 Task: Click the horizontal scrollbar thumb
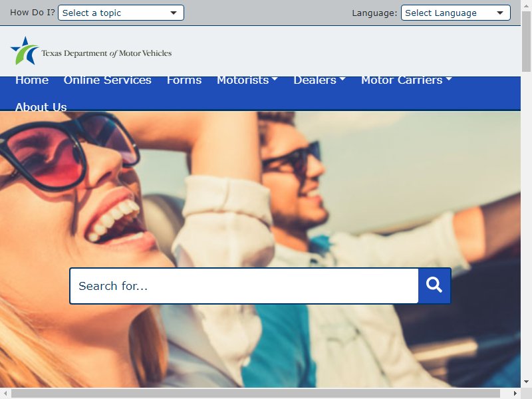click(x=255, y=393)
